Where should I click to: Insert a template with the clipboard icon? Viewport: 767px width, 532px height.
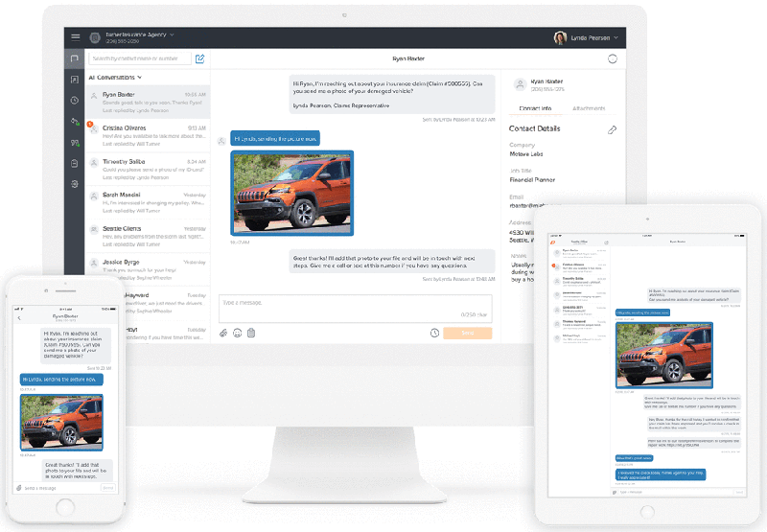point(251,333)
